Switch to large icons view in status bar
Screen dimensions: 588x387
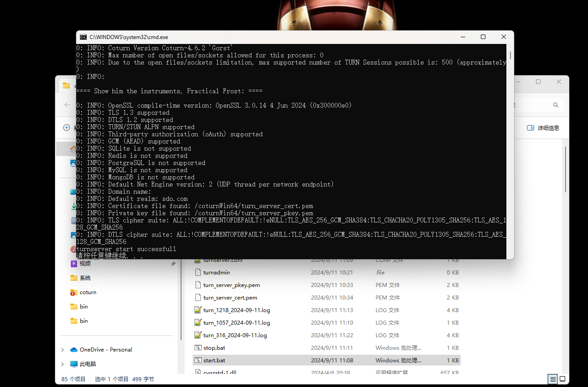[562, 379]
